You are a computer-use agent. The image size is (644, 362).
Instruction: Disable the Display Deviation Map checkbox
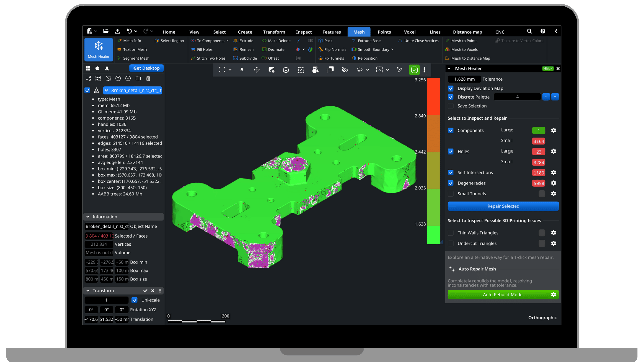click(451, 88)
